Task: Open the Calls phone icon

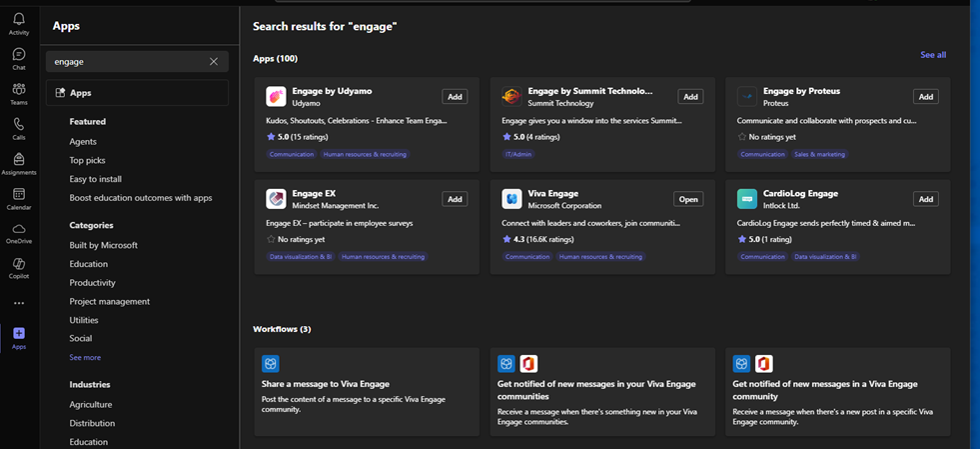Action: pyautogui.click(x=19, y=124)
